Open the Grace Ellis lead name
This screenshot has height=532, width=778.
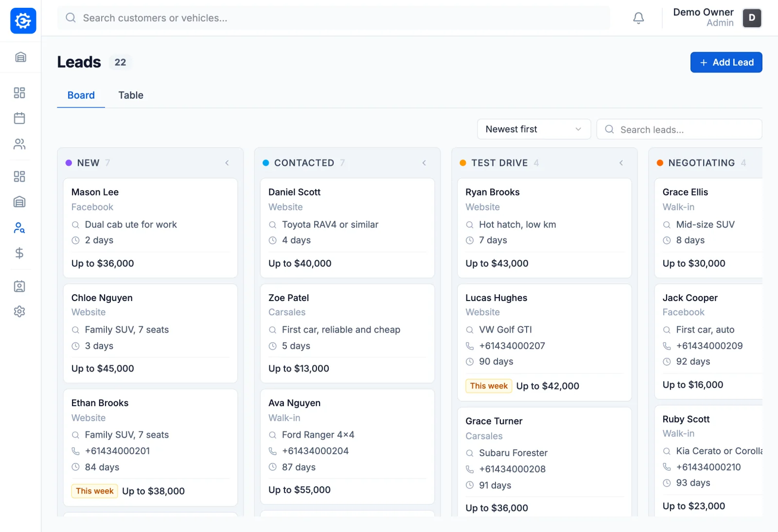coord(685,192)
